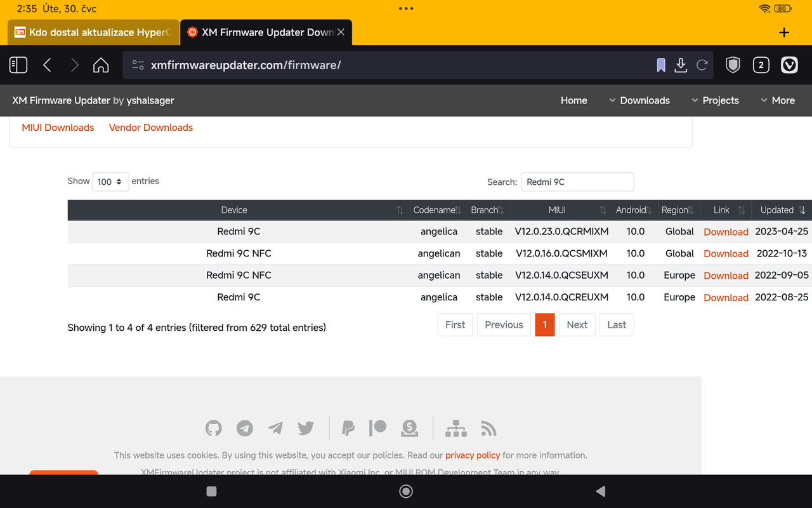Image resolution: width=812 pixels, height=508 pixels.
Task: Expand the Projects menu
Action: (x=715, y=100)
